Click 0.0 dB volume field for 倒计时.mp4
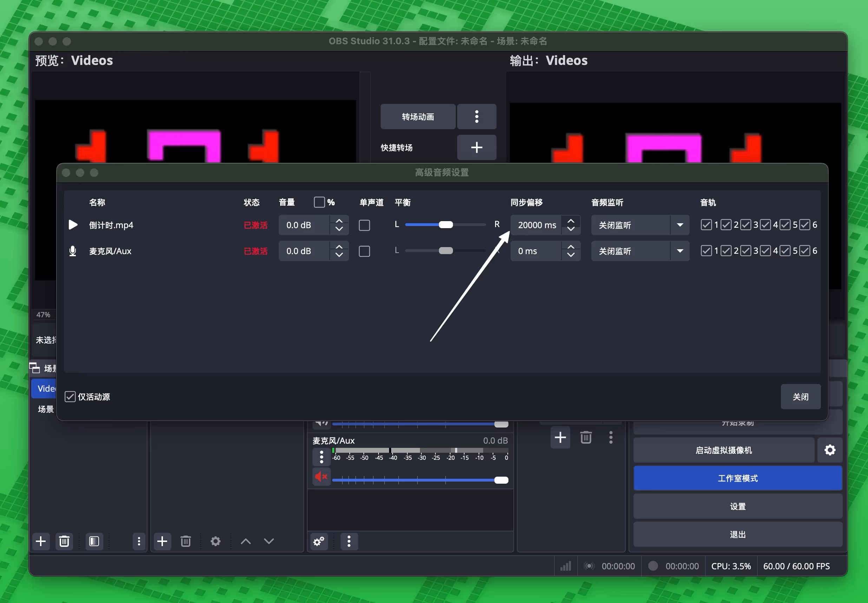Viewport: 868px width, 603px height. (x=304, y=225)
